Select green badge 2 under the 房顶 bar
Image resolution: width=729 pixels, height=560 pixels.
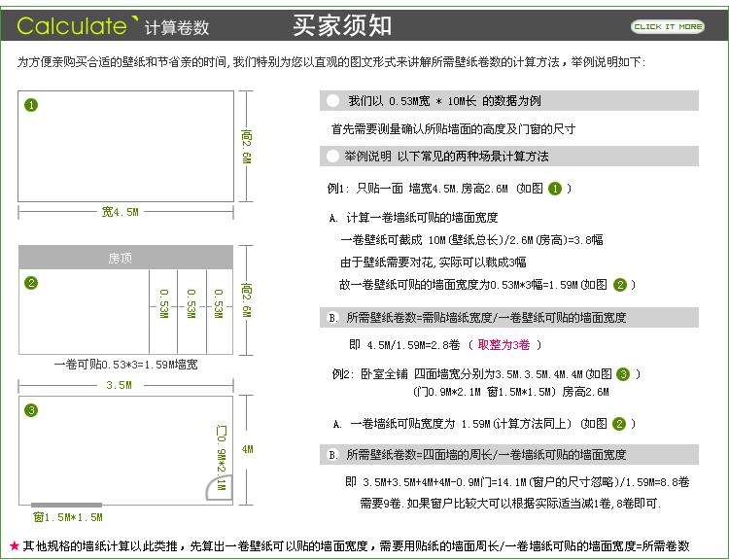click(x=31, y=283)
